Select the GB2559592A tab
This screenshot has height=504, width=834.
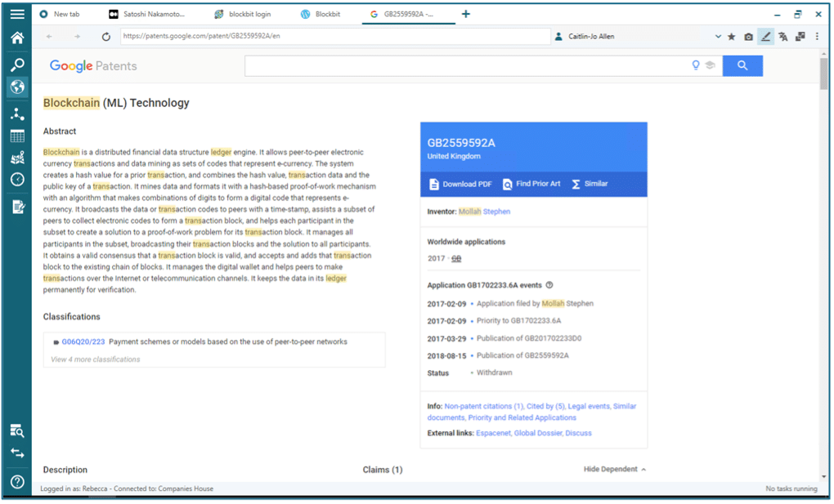(409, 15)
